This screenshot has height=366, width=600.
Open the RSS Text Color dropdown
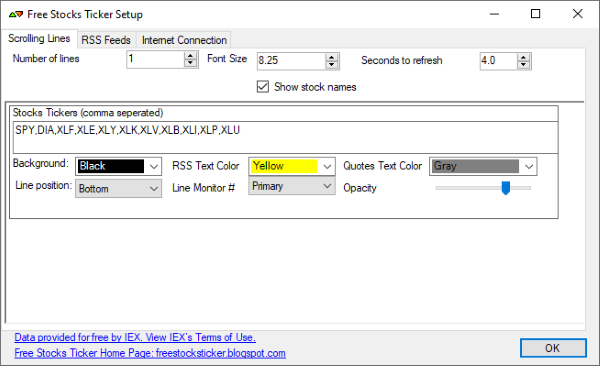[x=292, y=167]
